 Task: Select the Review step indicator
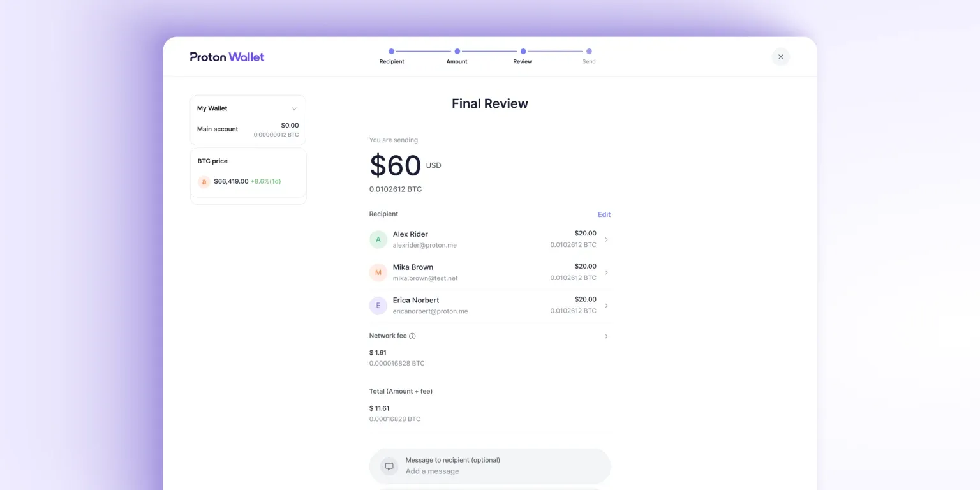pyautogui.click(x=523, y=52)
